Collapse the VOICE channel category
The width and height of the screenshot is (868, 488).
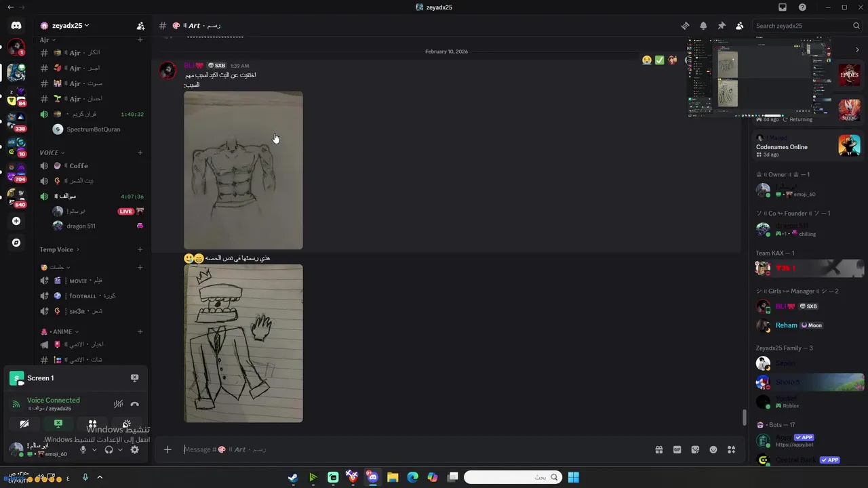coord(52,152)
